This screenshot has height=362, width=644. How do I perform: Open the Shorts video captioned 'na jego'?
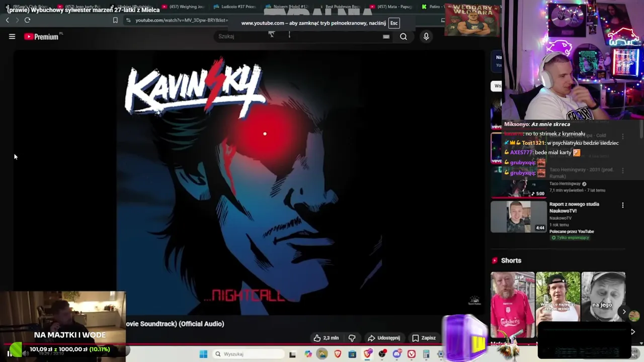point(603,297)
